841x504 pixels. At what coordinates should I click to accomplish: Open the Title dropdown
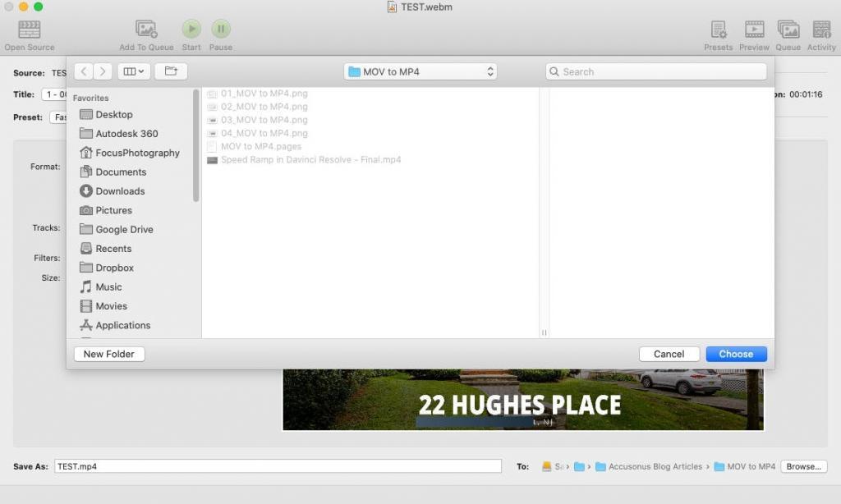pos(54,94)
